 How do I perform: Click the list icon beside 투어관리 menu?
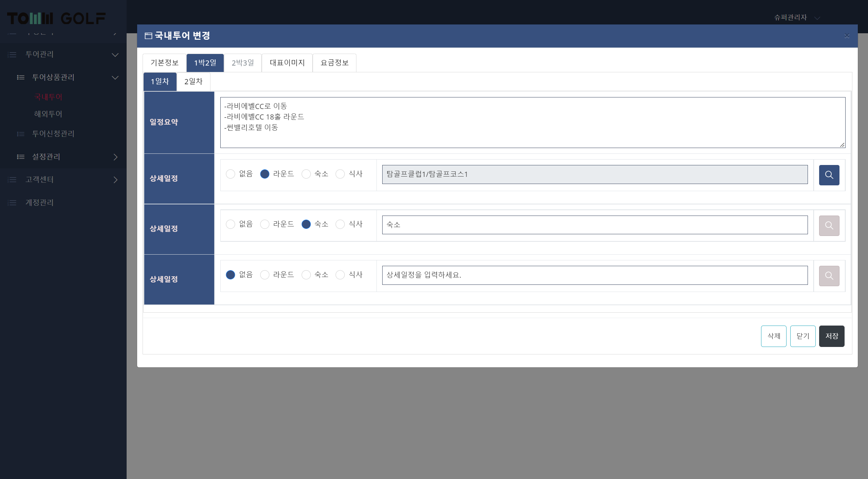(12, 55)
